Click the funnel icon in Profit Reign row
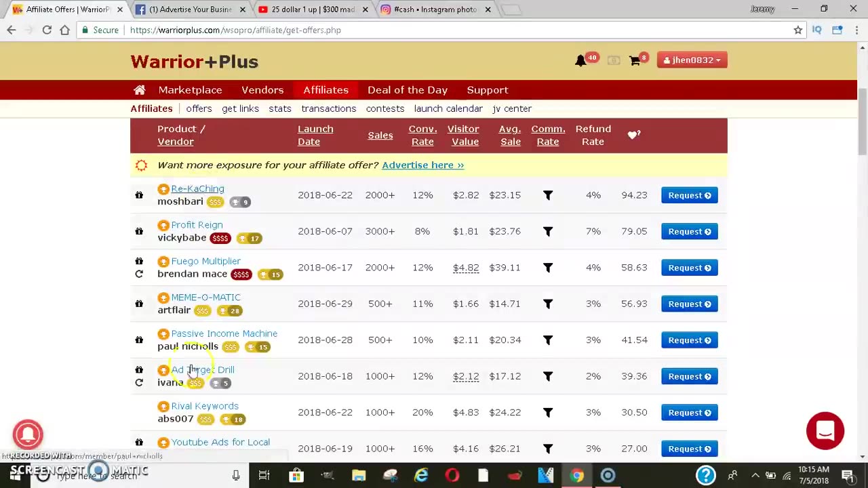The width and height of the screenshot is (868, 488). (x=548, y=231)
